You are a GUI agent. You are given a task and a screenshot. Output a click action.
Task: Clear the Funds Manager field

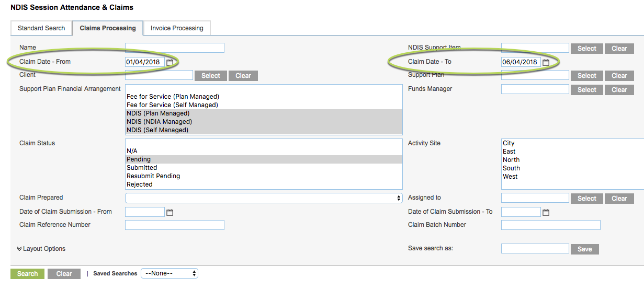tap(619, 90)
